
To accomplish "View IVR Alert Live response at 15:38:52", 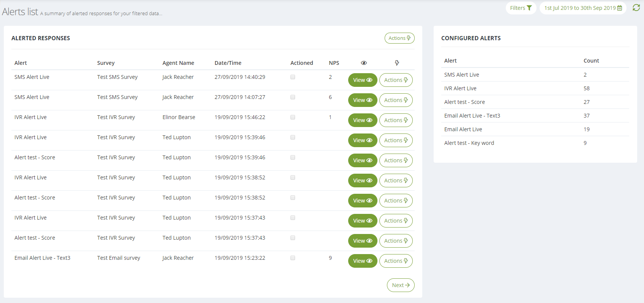I will tap(363, 181).
